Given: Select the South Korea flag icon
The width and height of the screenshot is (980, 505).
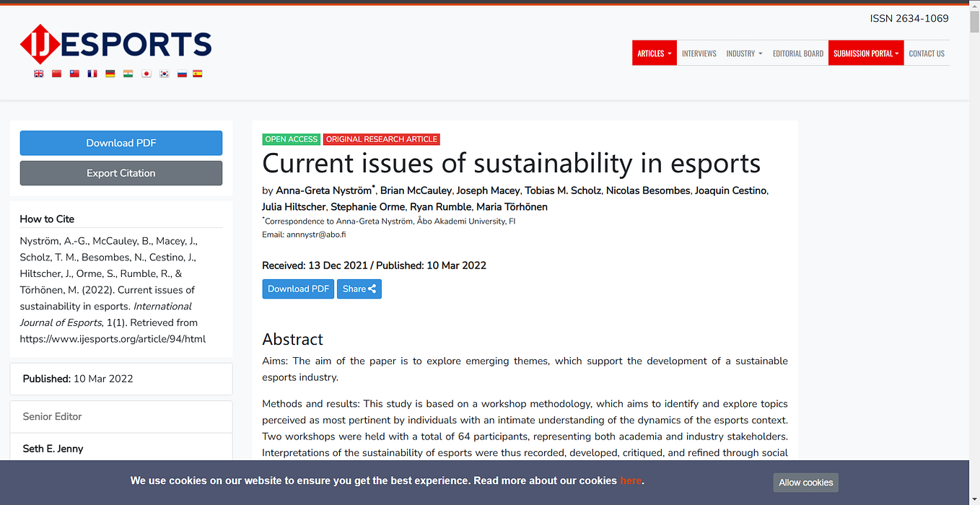Looking at the screenshot, I should pos(165,74).
